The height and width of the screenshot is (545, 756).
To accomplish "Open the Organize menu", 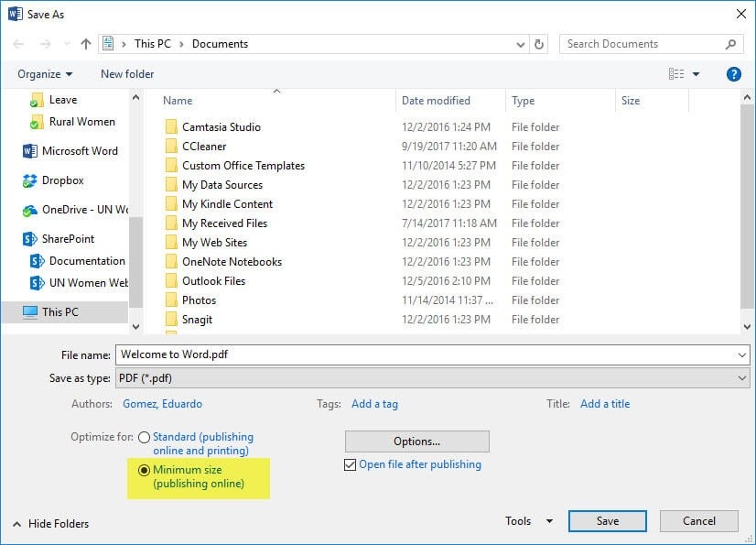I will click(45, 74).
